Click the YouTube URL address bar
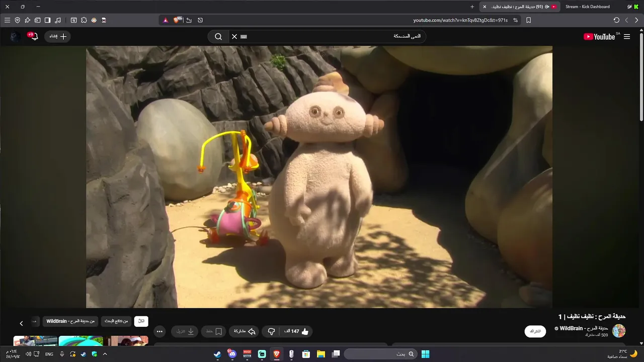Viewport: 644px width, 362px height. point(460,20)
